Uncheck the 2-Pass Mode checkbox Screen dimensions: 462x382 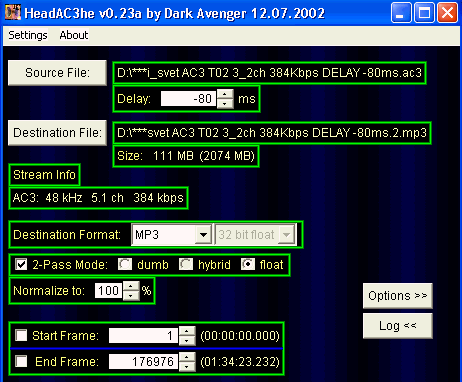(x=21, y=265)
